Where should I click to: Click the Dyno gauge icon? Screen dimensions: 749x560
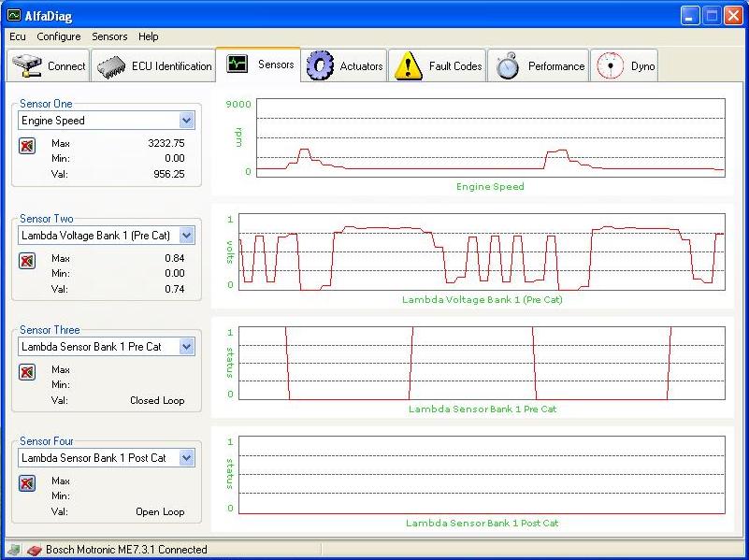610,66
